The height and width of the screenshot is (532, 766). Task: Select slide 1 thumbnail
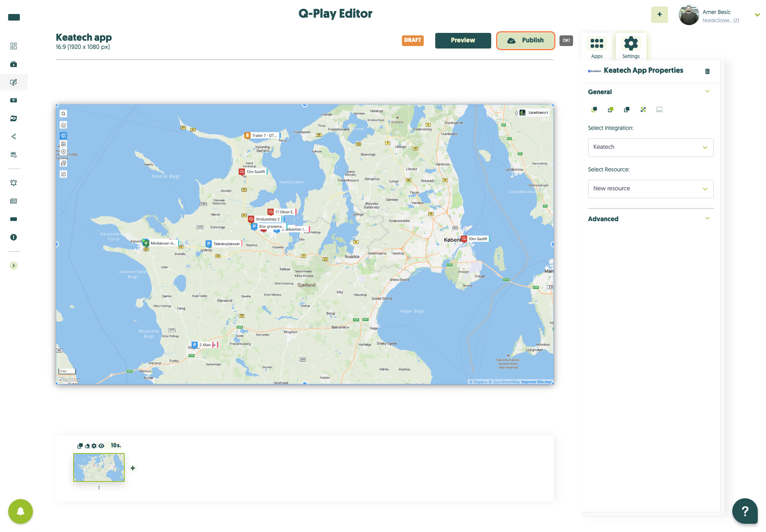(99, 467)
